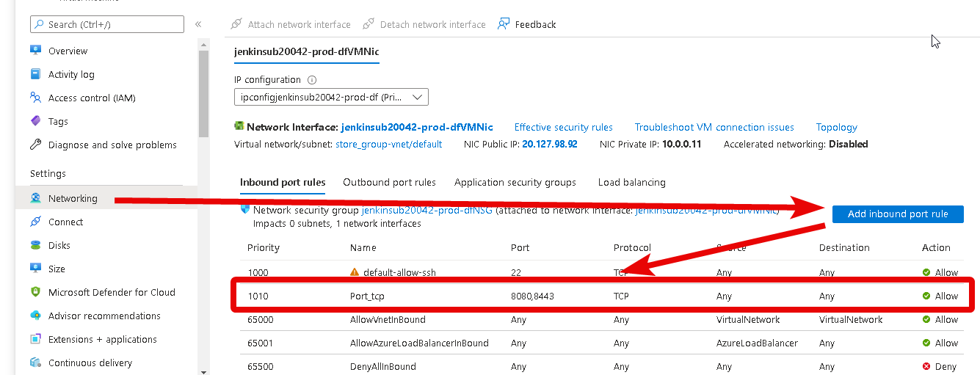Sort by the Priority column header
Image resolution: width=980 pixels, height=375 pixels.
click(x=264, y=247)
